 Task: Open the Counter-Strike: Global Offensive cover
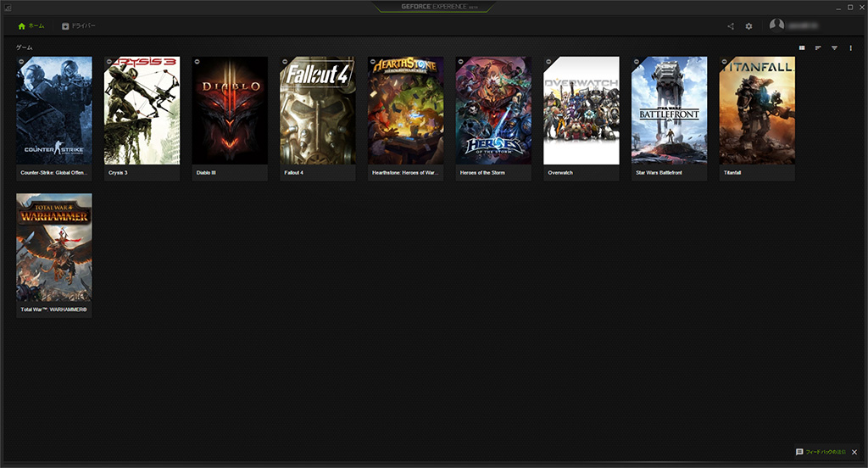pos(54,110)
